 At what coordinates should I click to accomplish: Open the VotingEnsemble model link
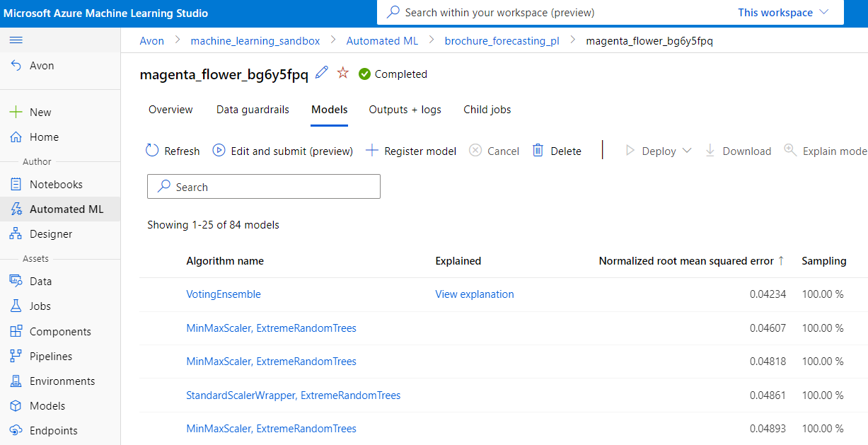point(224,294)
